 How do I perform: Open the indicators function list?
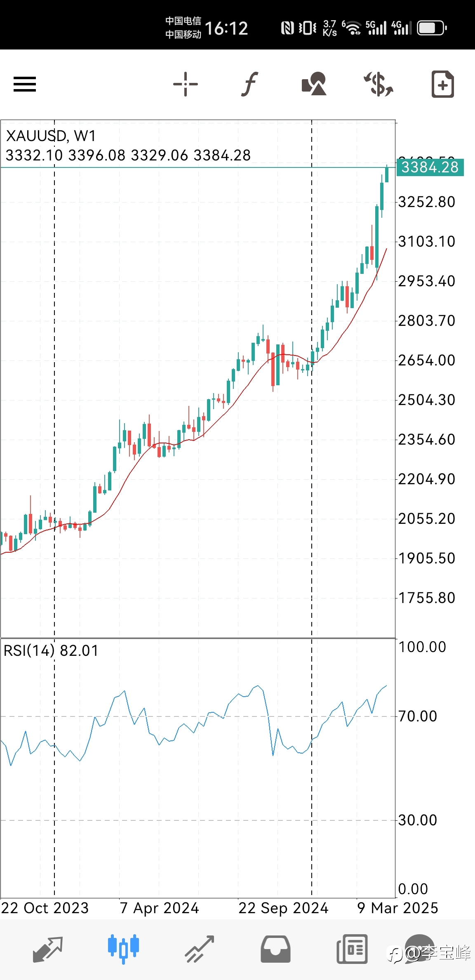click(249, 84)
